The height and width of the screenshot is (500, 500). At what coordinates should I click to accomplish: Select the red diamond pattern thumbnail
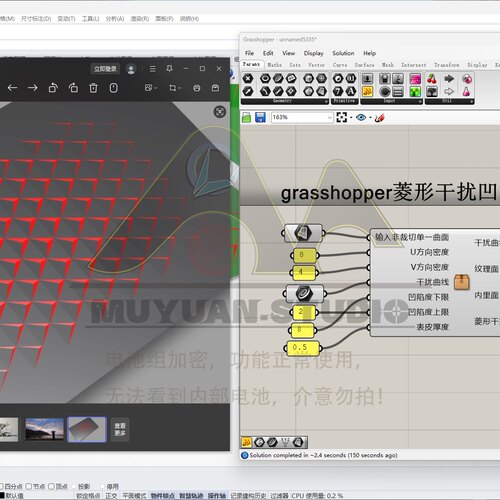point(87,429)
